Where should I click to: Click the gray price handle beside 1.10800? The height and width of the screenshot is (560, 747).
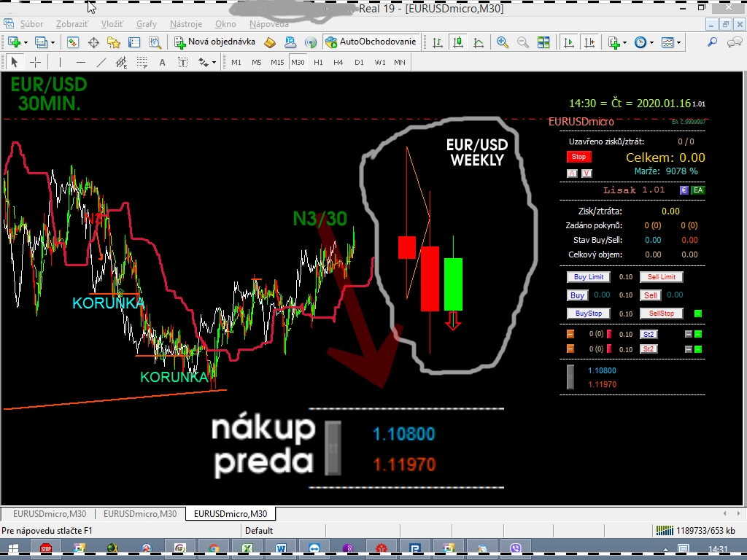point(570,377)
